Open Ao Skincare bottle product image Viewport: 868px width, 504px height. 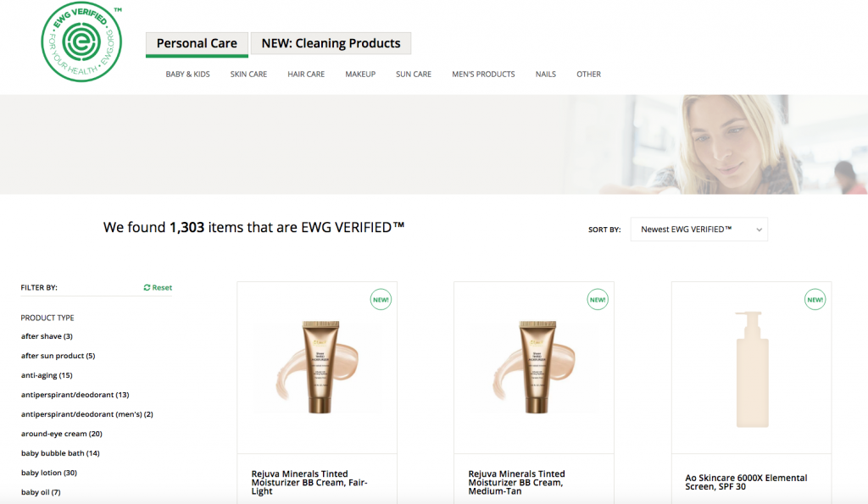(x=752, y=369)
